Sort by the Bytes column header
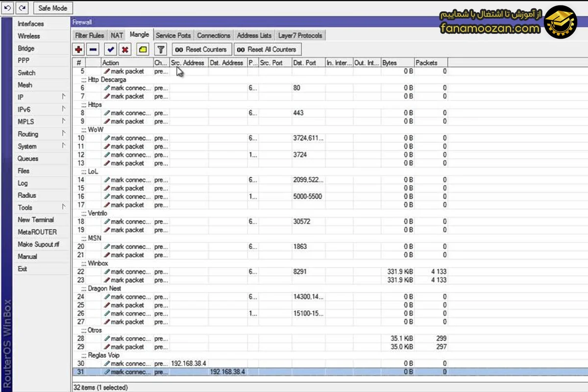This screenshot has width=588, height=392. click(397, 63)
